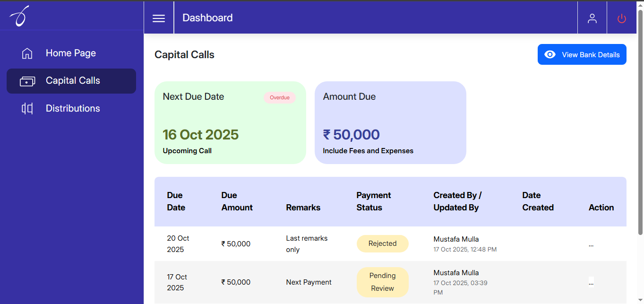Click the hamburger menu icon
Image resolution: width=644 pixels, height=304 pixels.
pos(159,18)
